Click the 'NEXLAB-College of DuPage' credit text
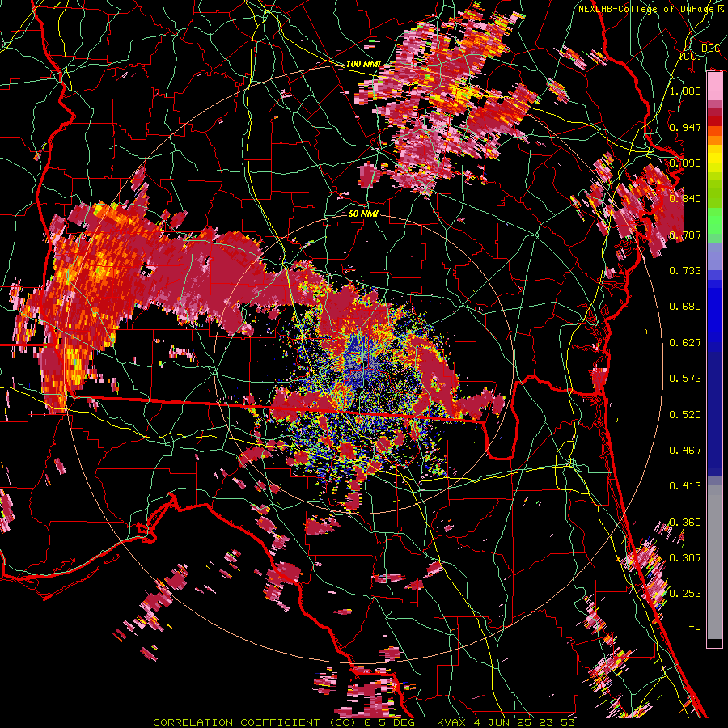Image resolution: width=728 pixels, height=728 pixels. pos(645,9)
